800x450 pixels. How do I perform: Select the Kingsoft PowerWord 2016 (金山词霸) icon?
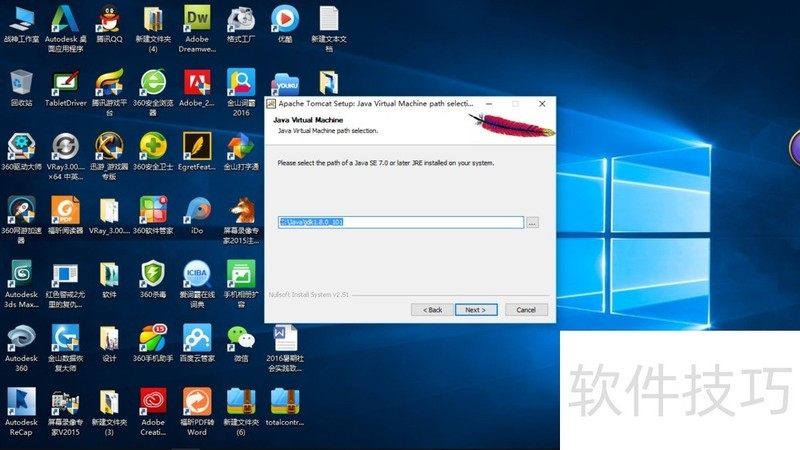coord(241,83)
